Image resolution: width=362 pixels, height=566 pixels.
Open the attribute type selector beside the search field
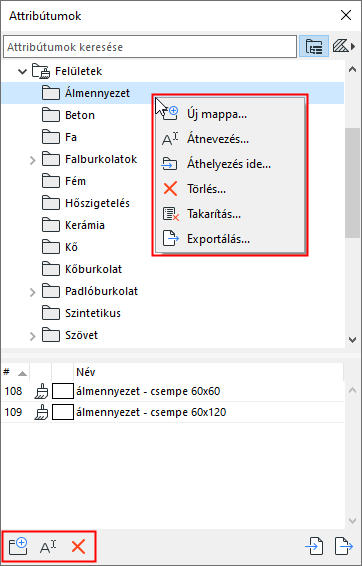[344, 46]
